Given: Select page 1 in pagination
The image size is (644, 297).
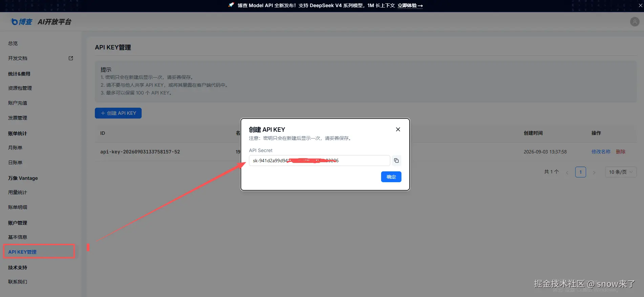Looking at the screenshot, I should pyautogui.click(x=581, y=172).
